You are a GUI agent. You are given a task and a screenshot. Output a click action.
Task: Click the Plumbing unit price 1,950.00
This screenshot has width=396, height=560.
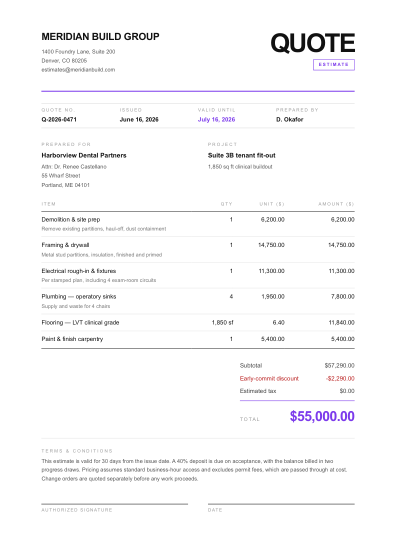(x=273, y=296)
